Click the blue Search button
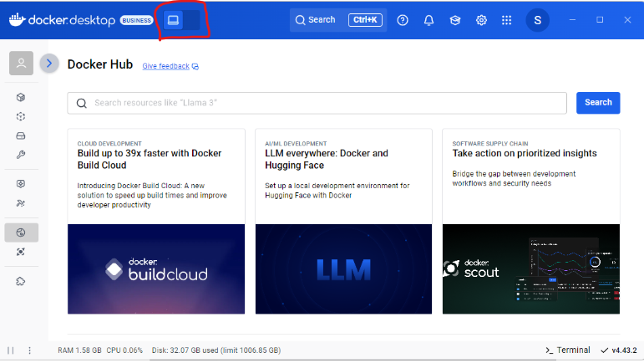This screenshot has height=363, width=644. point(598,103)
